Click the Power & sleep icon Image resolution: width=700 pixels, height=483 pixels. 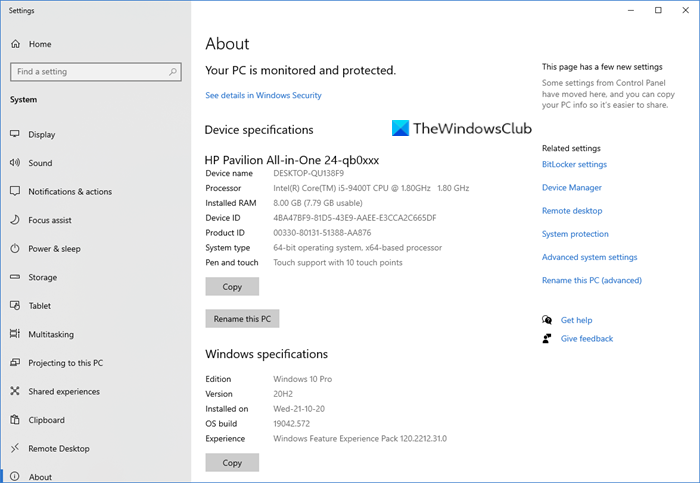click(x=15, y=248)
